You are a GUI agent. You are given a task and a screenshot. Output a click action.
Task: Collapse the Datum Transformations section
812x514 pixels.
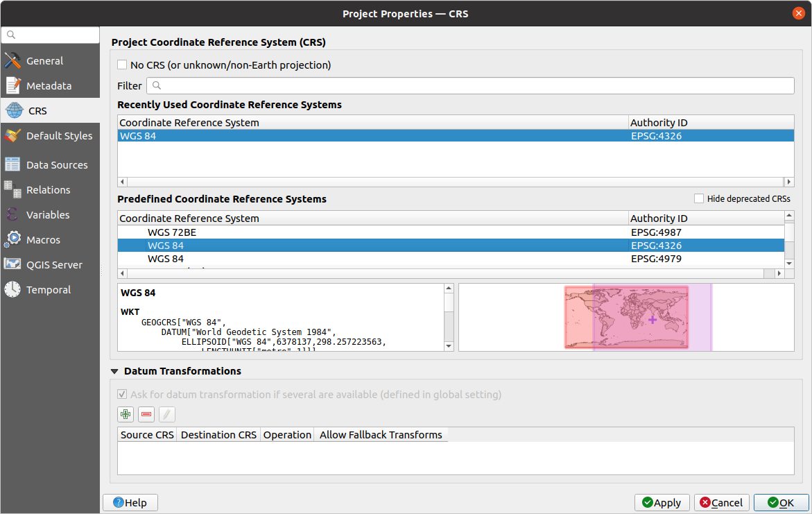(x=115, y=371)
